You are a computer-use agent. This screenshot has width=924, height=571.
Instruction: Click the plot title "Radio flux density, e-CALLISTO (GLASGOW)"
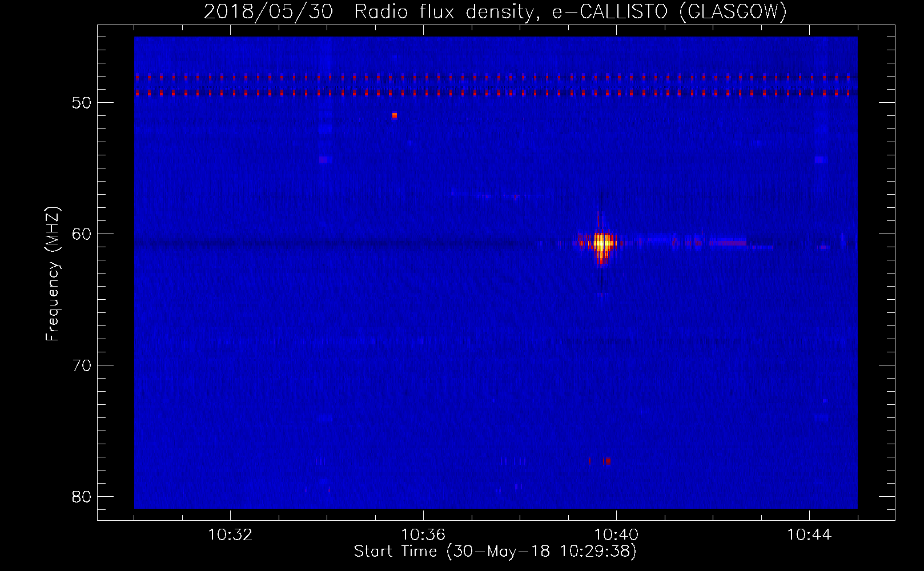(x=571, y=11)
